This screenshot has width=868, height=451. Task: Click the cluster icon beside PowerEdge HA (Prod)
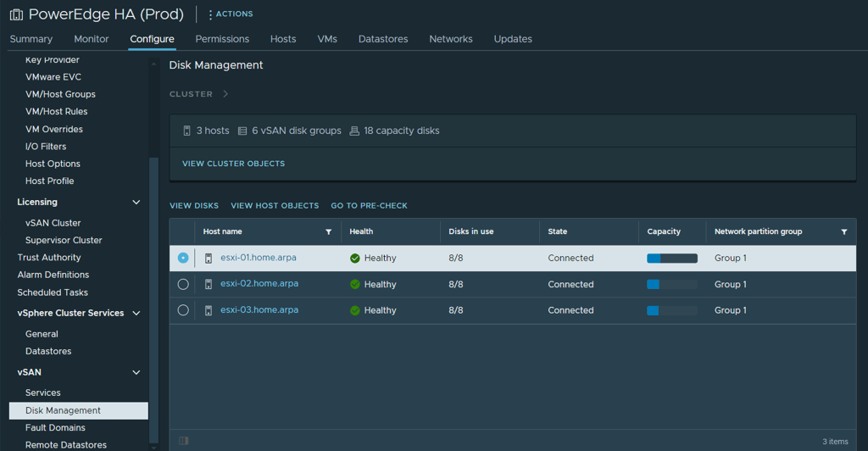[17, 14]
